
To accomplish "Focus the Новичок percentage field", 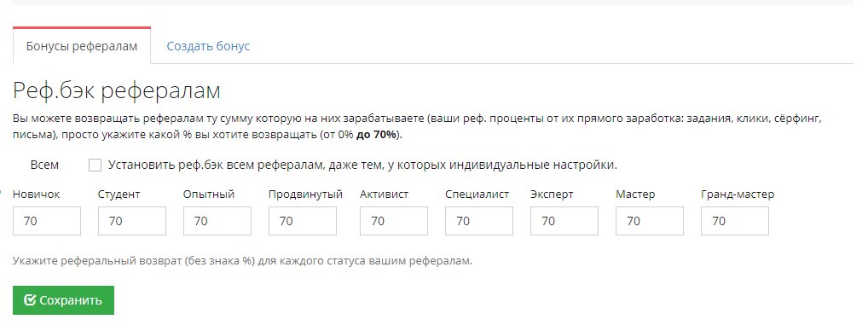I will click(x=47, y=221).
